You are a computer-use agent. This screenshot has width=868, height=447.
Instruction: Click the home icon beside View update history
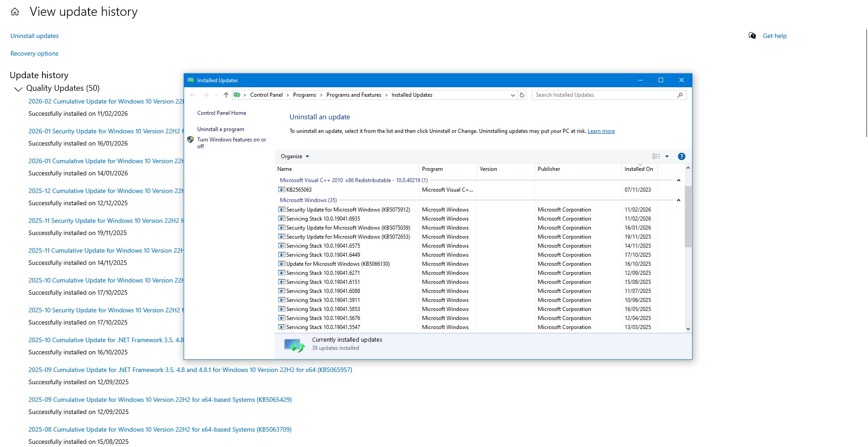click(15, 11)
